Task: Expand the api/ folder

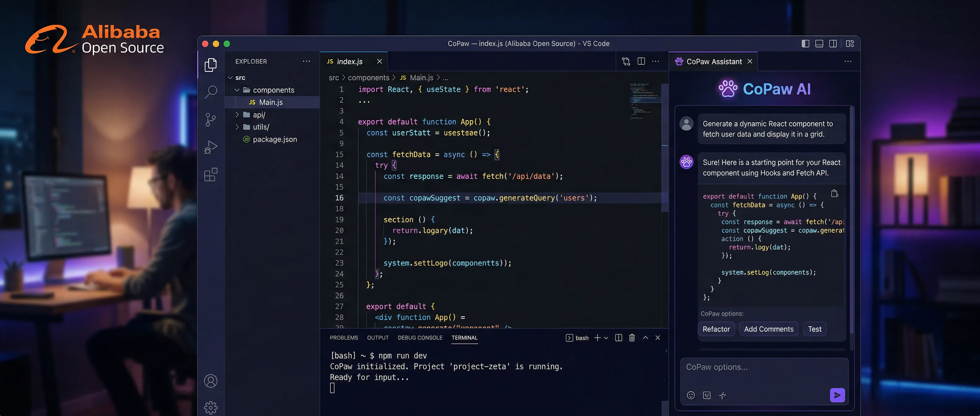Action: (237, 115)
